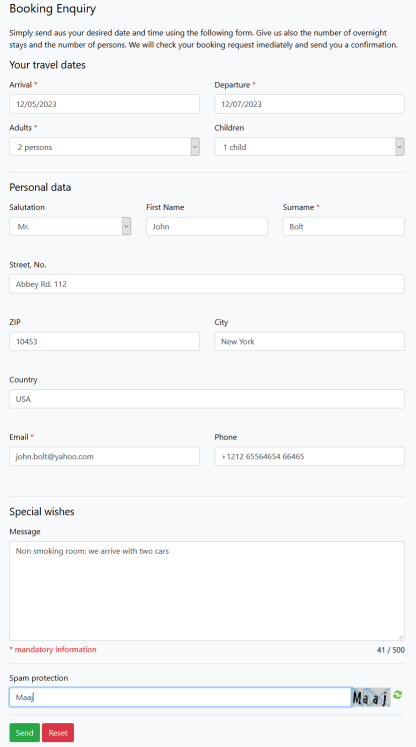Click the captcha image showing Maaj
Screen dimensions: 416x747
point(371,697)
